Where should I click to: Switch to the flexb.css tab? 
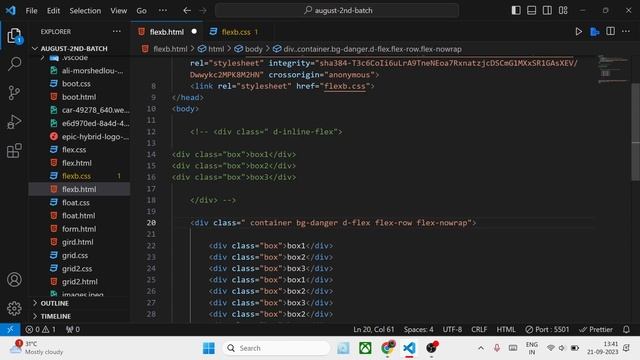point(236,32)
